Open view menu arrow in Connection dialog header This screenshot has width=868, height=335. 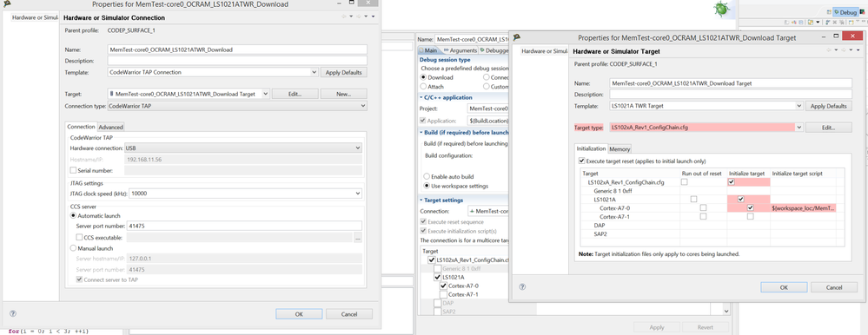(373, 17)
